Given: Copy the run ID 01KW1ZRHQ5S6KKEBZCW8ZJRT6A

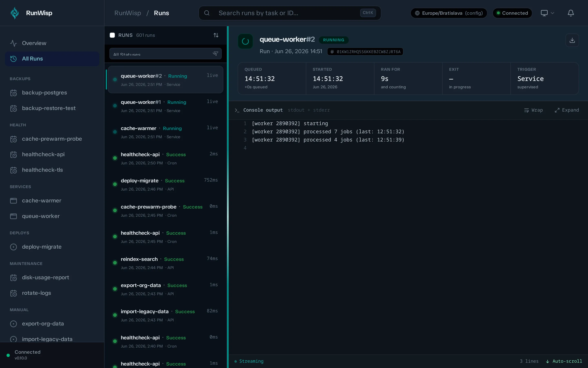Looking at the screenshot, I should 365,52.
